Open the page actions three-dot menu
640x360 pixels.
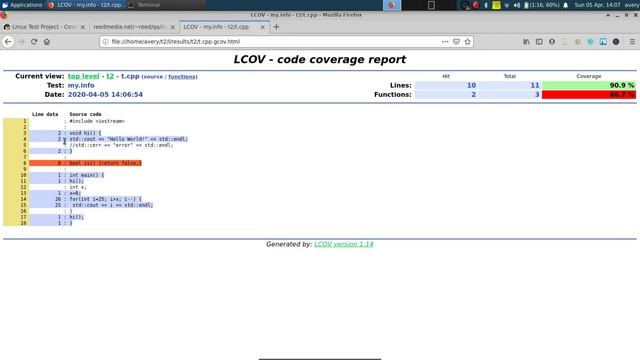[x=445, y=42]
